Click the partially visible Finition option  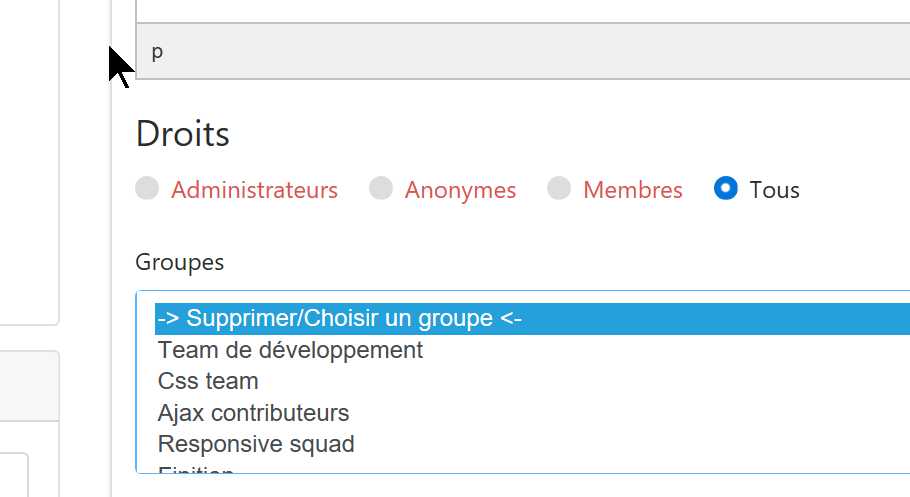point(196,468)
